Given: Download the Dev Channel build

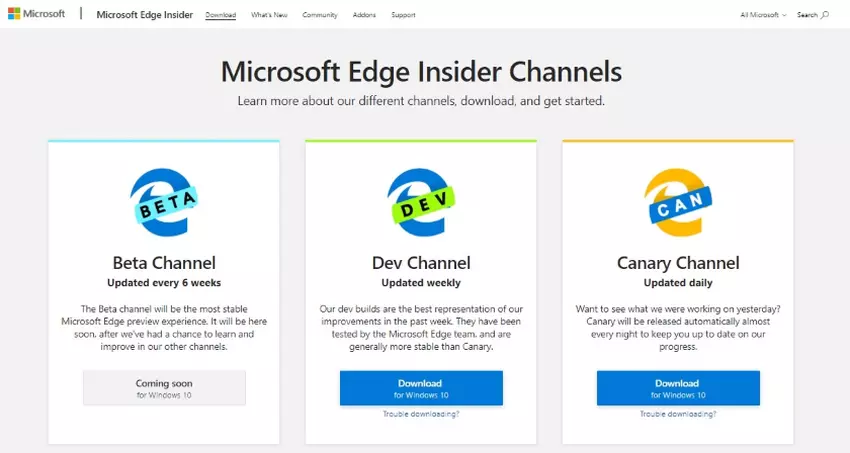Looking at the screenshot, I should tap(420, 388).
